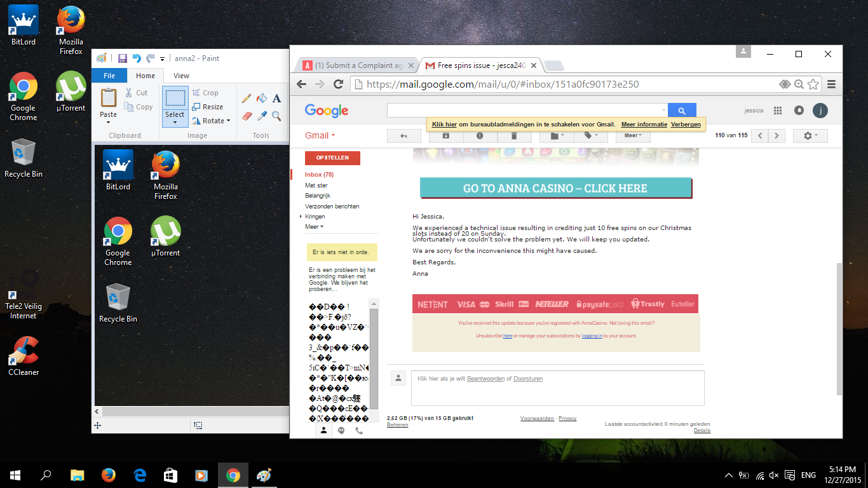Open the phone calls tab in Gmail chat
868x488 pixels.
(359, 431)
